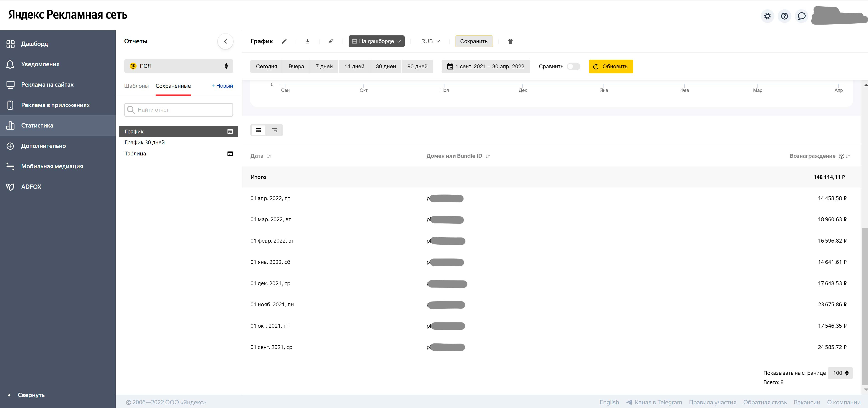Screen dimensions: 868x408
Task: Open settings via the gear icon
Action: [x=767, y=16]
